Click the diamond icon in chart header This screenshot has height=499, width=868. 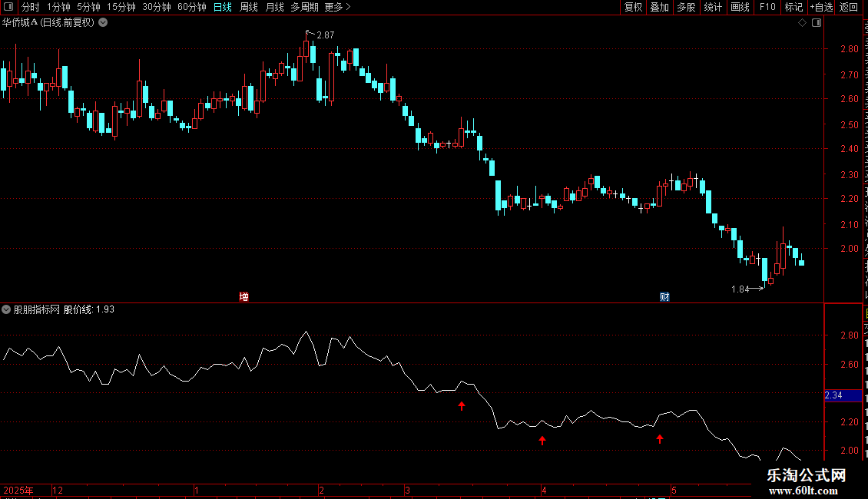(802, 23)
